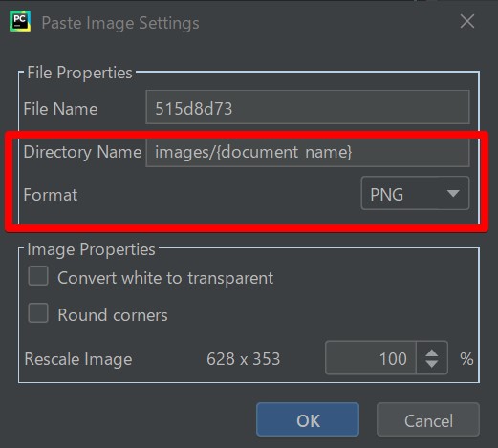Click the Convert white to transparent label
Screen dimensions: 498x448
(x=165, y=278)
